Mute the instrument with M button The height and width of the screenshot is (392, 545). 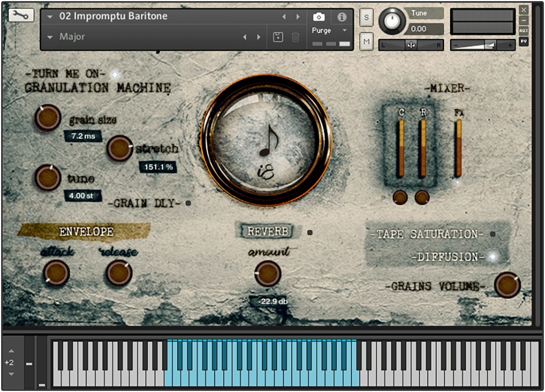[x=367, y=41]
